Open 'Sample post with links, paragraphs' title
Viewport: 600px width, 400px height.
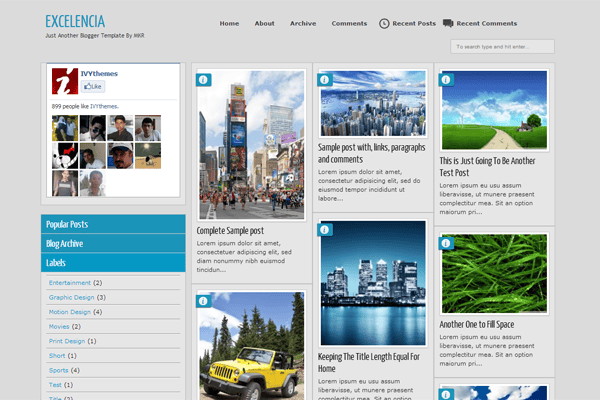point(372,153)
